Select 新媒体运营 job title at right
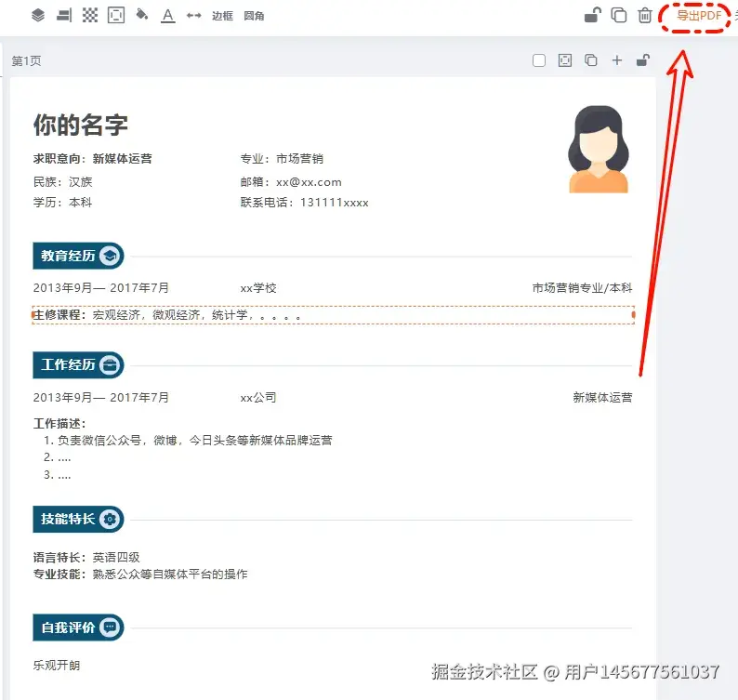Image resolution: width=738 pixels, height=700 pixels. click(x=602, y=397)
